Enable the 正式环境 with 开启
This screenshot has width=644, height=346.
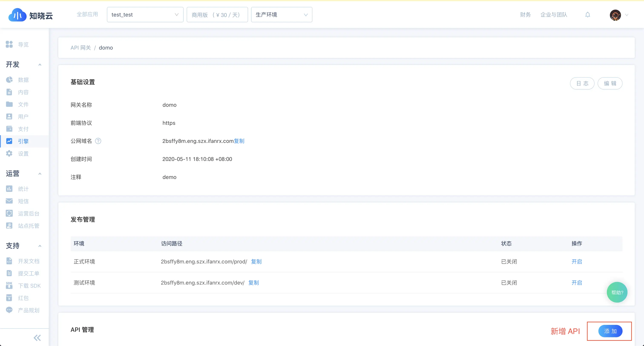(x=576, y=261)
